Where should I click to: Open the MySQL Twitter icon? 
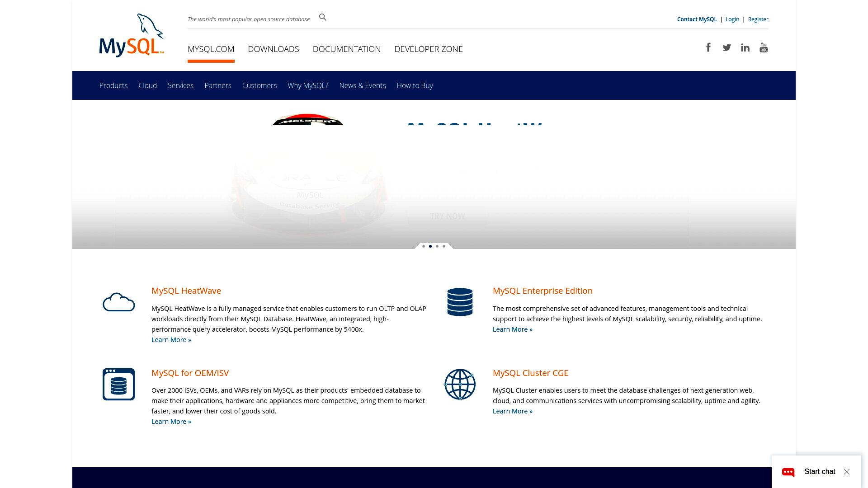[726, 47]
